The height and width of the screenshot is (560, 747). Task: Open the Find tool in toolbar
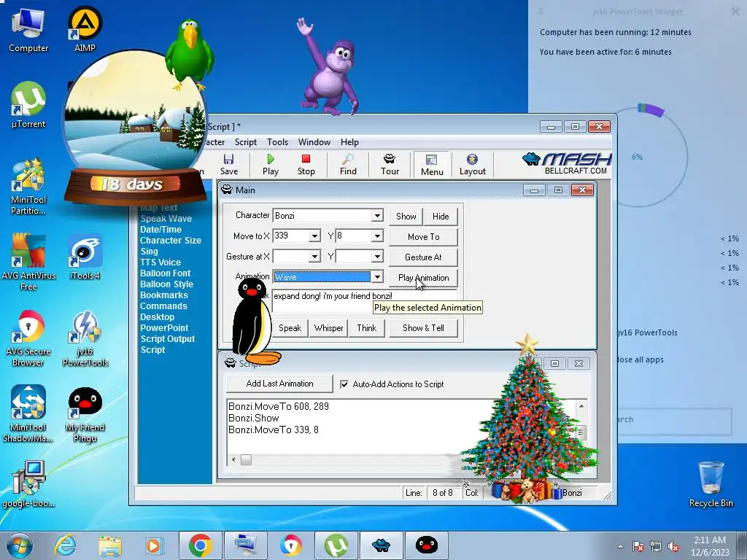(348, 164)
